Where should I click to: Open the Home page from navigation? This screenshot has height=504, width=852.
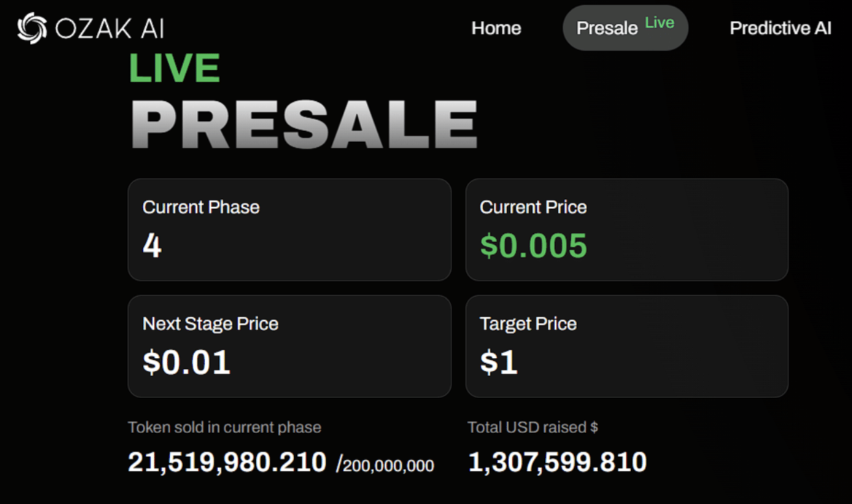click(x=496, y=28)
